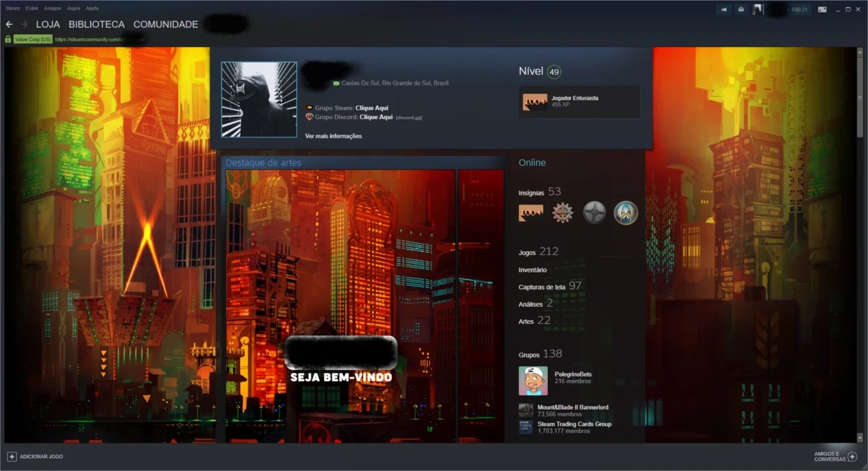The image size is (868, 471).
Task: Click the large profile avatar picture
Action: (x=259, y=99)
